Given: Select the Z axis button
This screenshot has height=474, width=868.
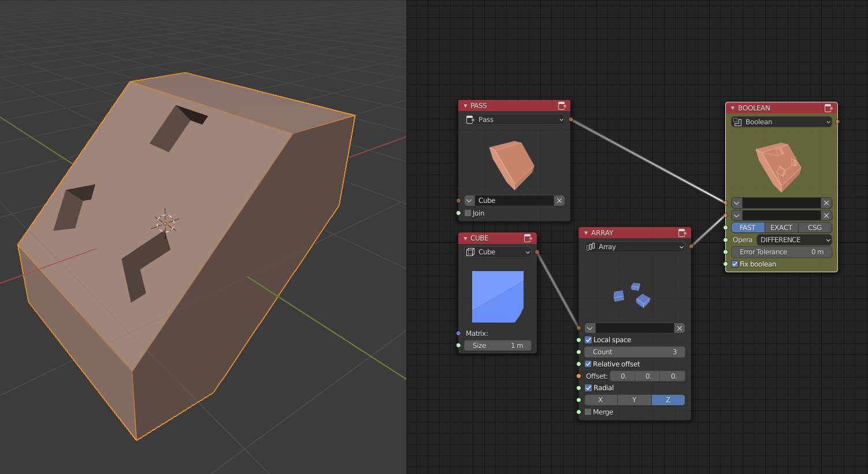Looking at the screenshot, I should click(x=668, y=400).
